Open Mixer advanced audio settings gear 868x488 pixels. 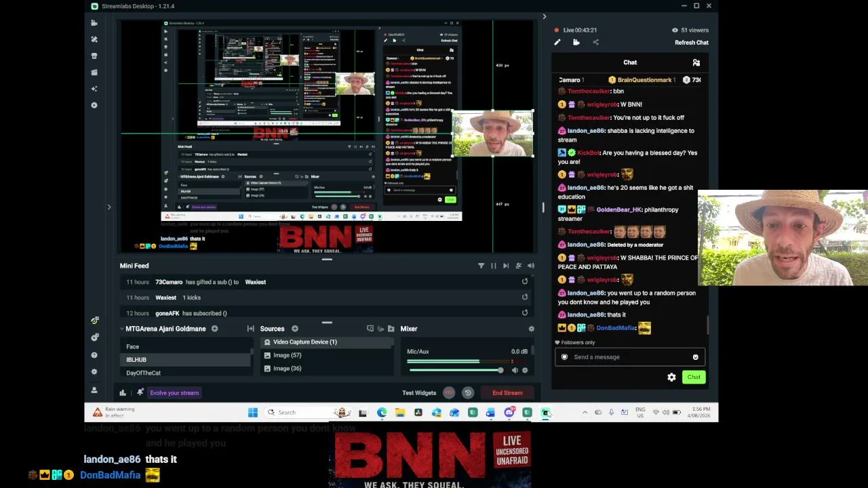pyautogui.click(x=531, y=329)
